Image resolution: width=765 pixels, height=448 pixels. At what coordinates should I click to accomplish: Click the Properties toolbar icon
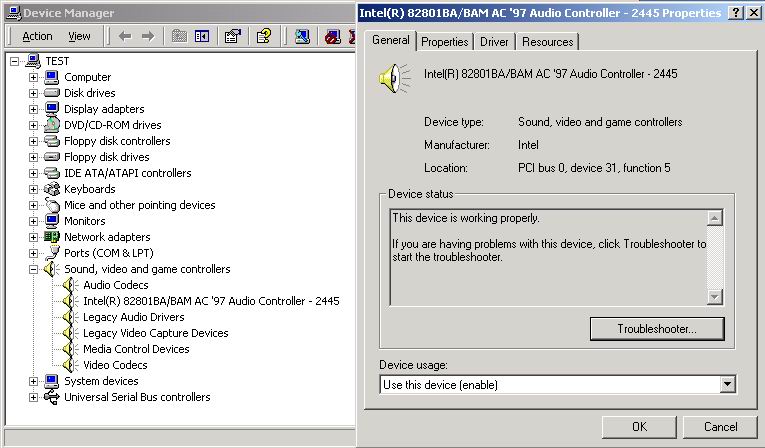pyautogui.click(x=232, y=36)
